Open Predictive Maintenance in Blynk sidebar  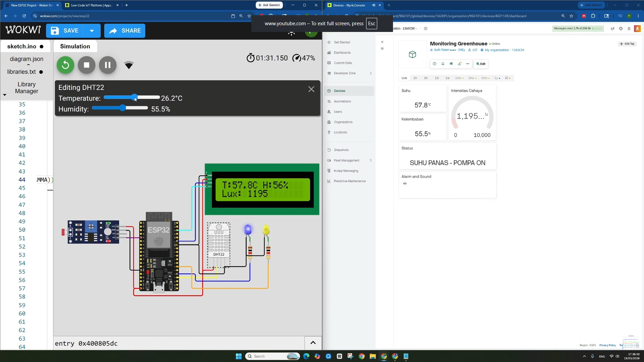[349, 181]
